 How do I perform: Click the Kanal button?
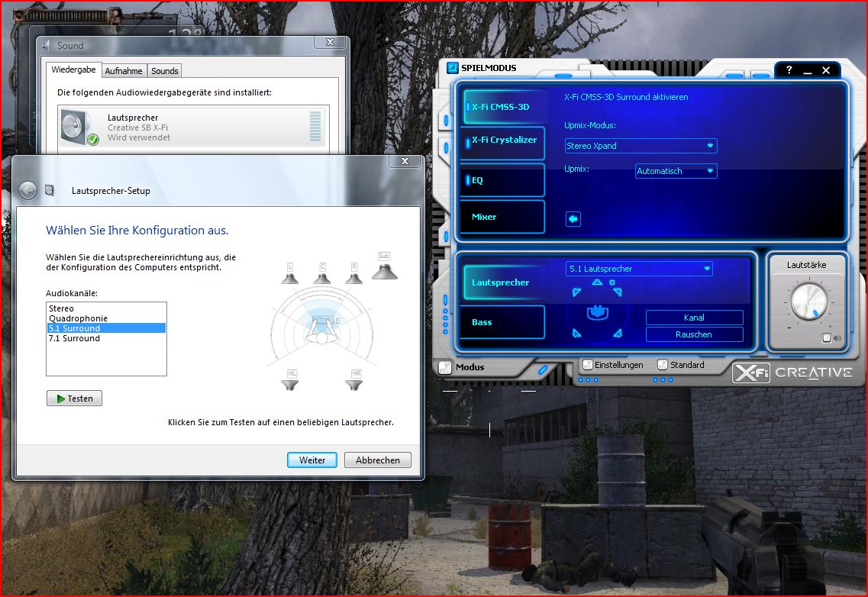tap(694, 318)
